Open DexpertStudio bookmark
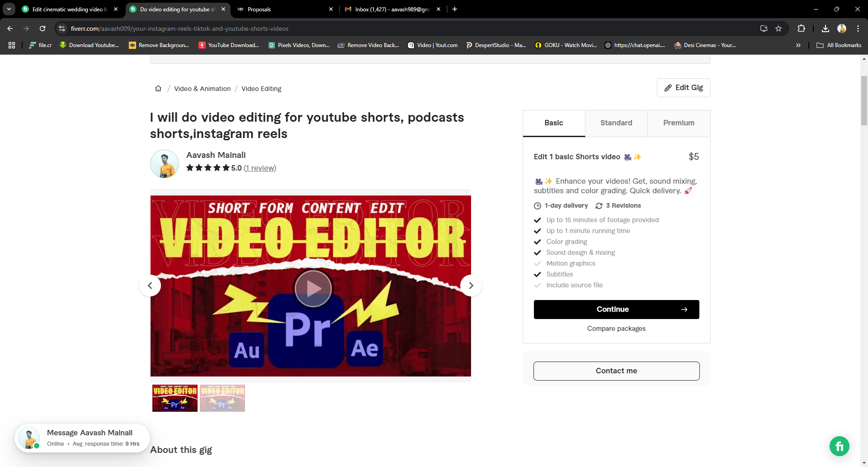868x467 pixels. 496,45
